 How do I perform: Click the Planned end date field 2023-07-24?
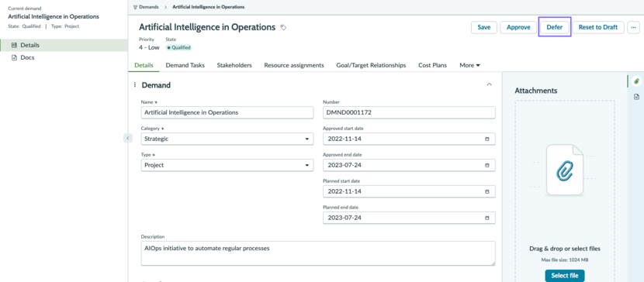pos(409,218)
